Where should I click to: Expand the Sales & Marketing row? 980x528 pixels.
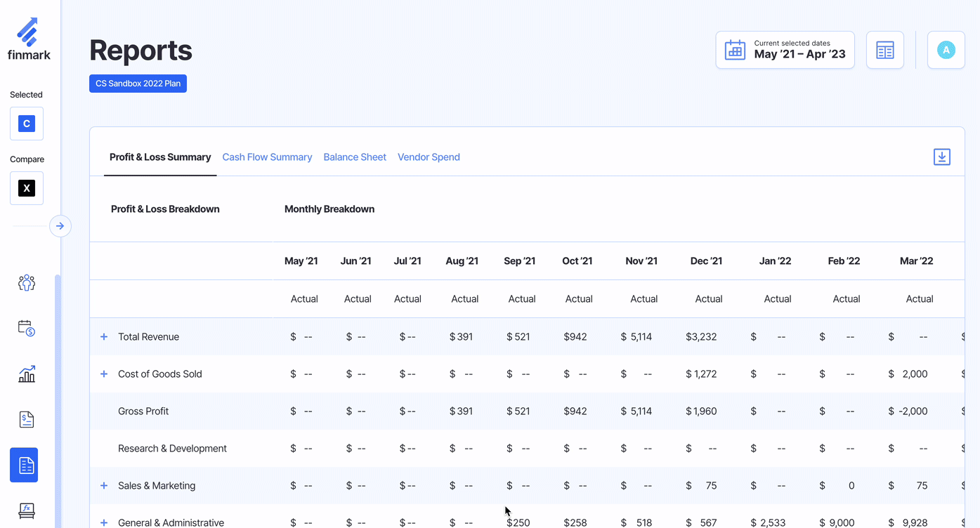[104, 486]
